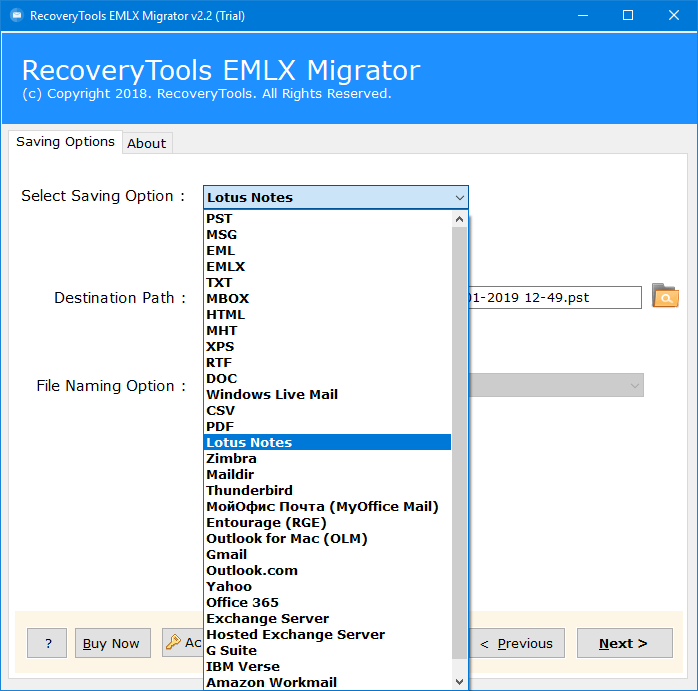The width and height of the screenshot is (698, 691).
Task: Select RTF saving option
Action: point(327,363)
